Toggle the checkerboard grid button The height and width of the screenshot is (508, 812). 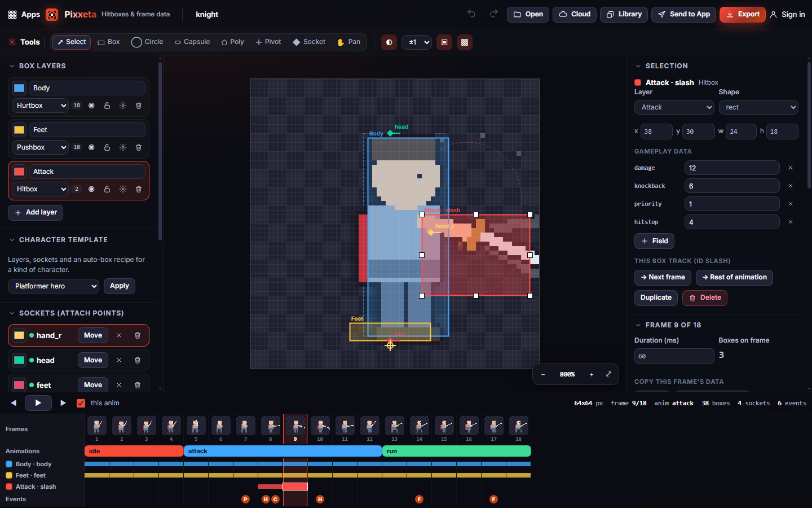pyautogui.click(x=465, y=42)
